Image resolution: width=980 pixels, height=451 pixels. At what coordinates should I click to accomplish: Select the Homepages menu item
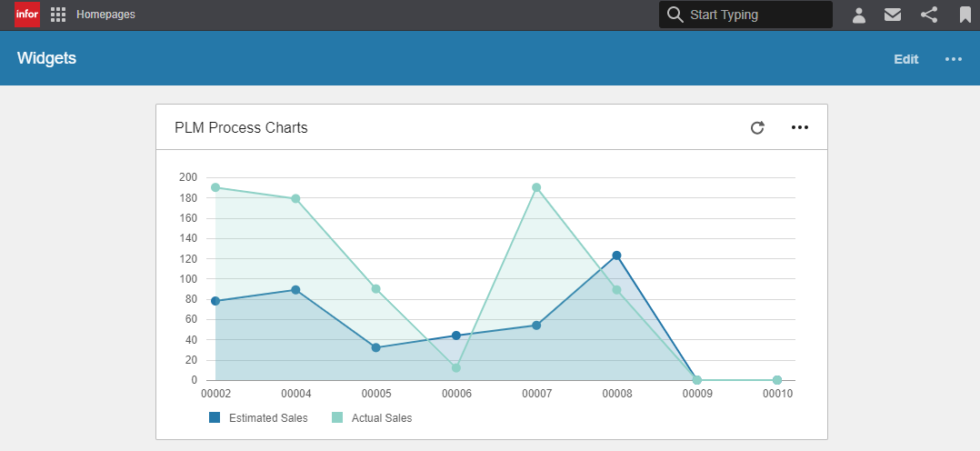point(105,15)
